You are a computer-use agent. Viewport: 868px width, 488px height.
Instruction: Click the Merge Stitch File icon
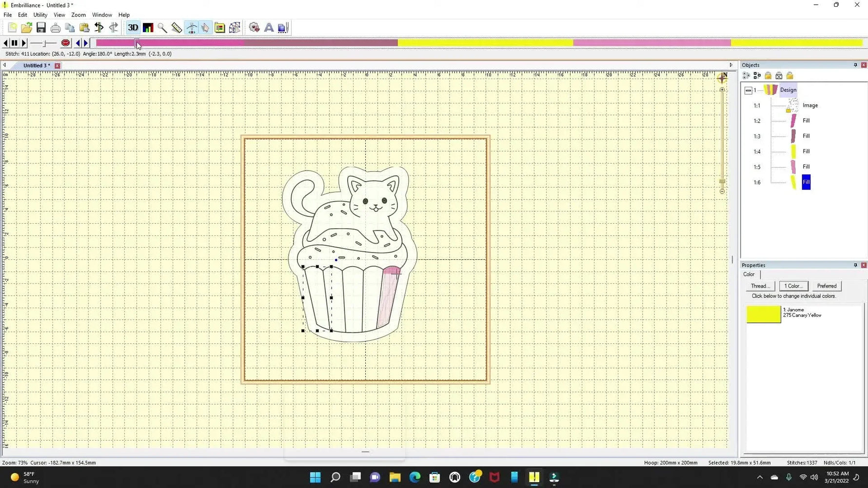pos(282,28)
